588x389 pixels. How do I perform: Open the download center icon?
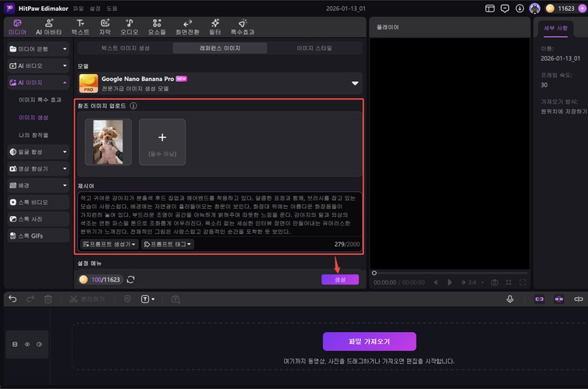point(519,9)
